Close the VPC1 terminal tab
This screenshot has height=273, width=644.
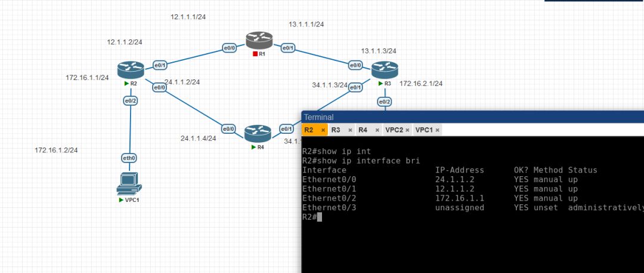(438, 130)
